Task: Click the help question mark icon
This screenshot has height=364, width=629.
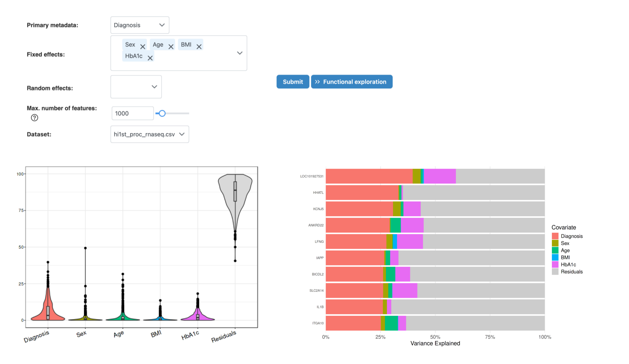Action: pos(35,118)
